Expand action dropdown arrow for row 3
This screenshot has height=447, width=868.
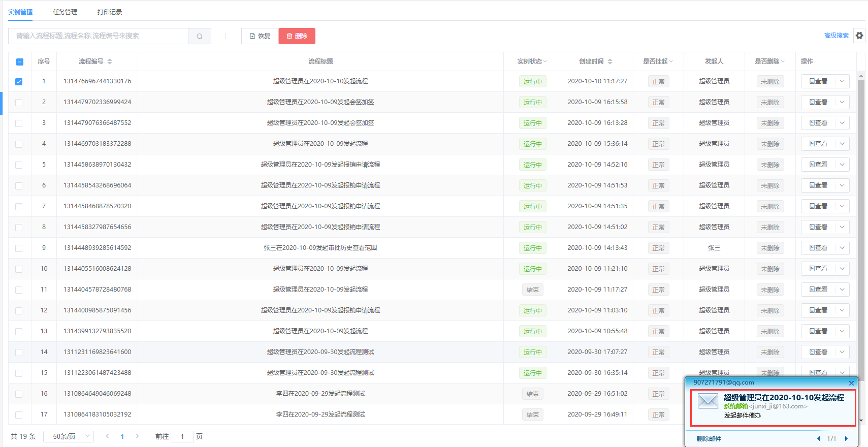842,123
